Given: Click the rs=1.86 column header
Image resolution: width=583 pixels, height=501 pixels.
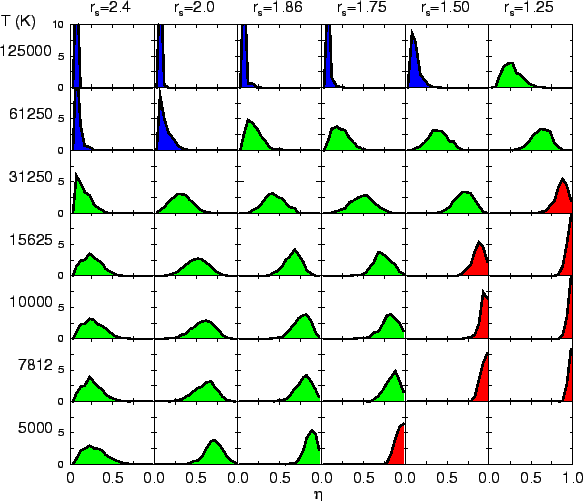Looking at the screenshot, I should [278, 8].
